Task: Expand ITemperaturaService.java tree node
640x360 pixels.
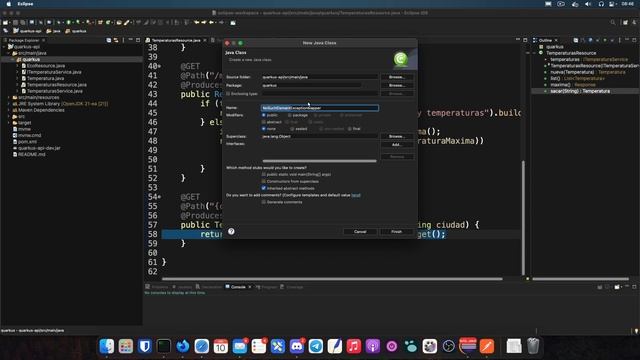Action: pyautogui.click(x=18, y=72)
